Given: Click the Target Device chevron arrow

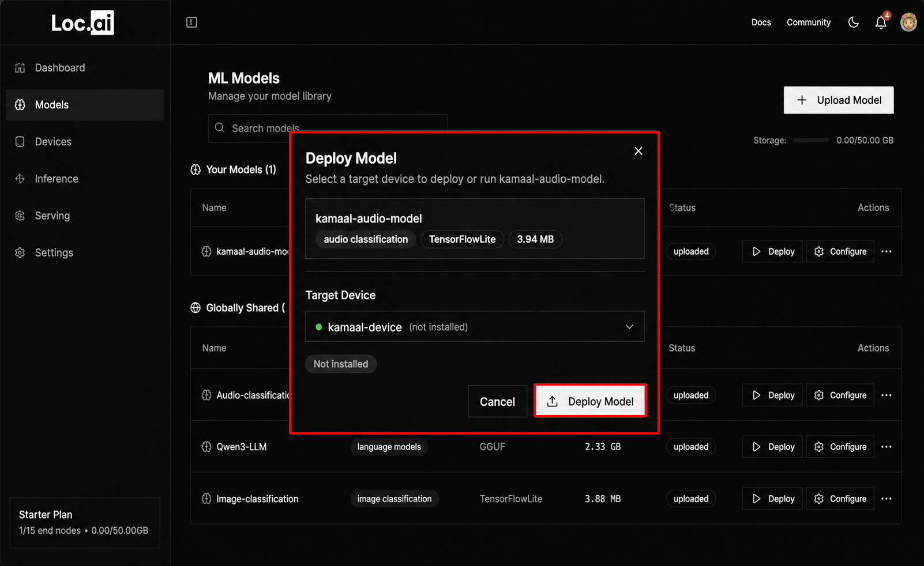Looking at the screenshot, I should pos(629,327).
